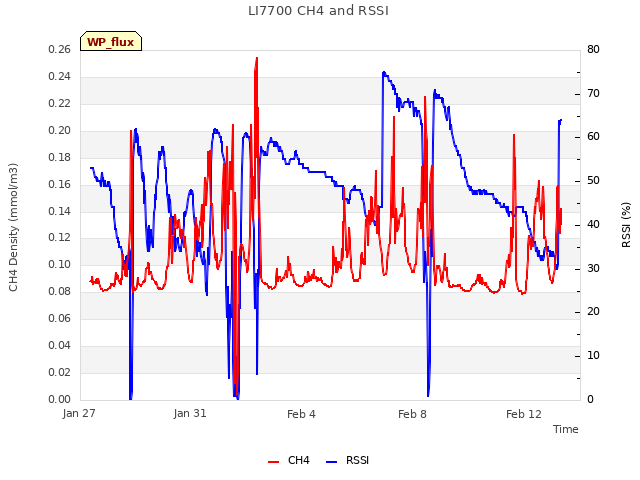Click the 60 RSSI axis tick label
This screenshot has width=640, height=480.
[593, 136]
